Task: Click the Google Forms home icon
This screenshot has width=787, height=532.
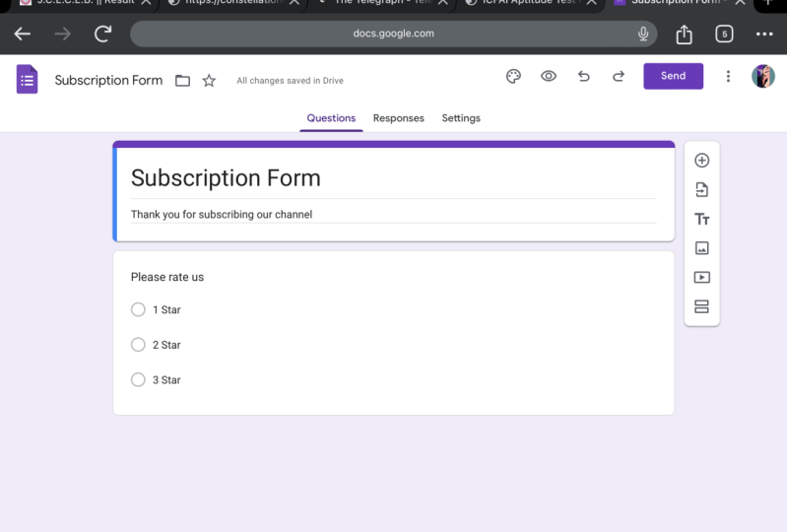Action: (28, 79)
